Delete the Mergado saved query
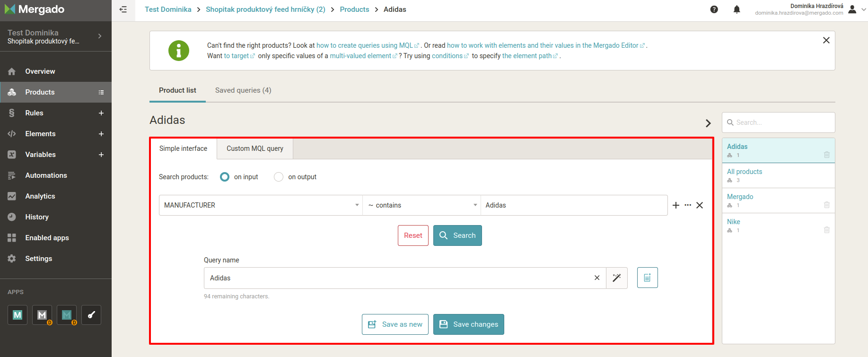 point(826,205)
